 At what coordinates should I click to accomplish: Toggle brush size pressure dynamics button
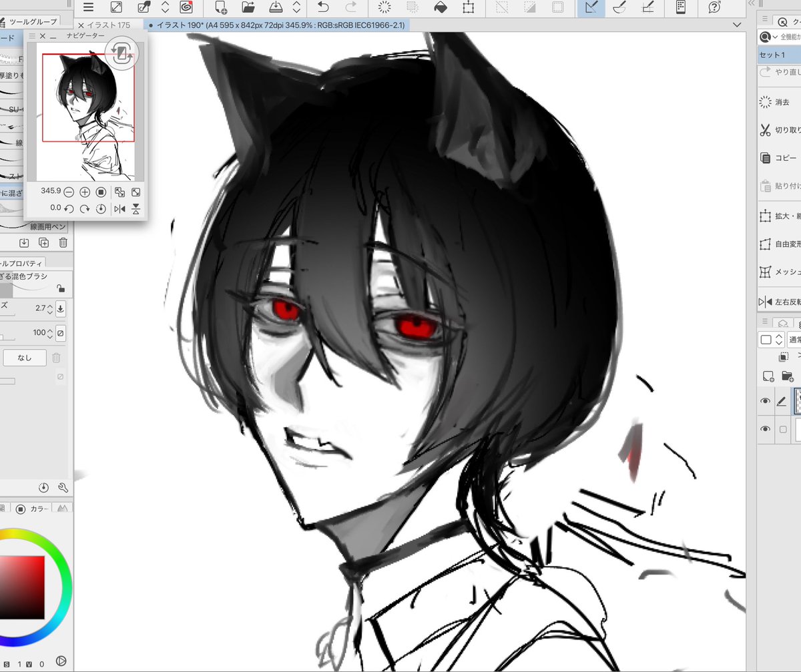[61, 308]
